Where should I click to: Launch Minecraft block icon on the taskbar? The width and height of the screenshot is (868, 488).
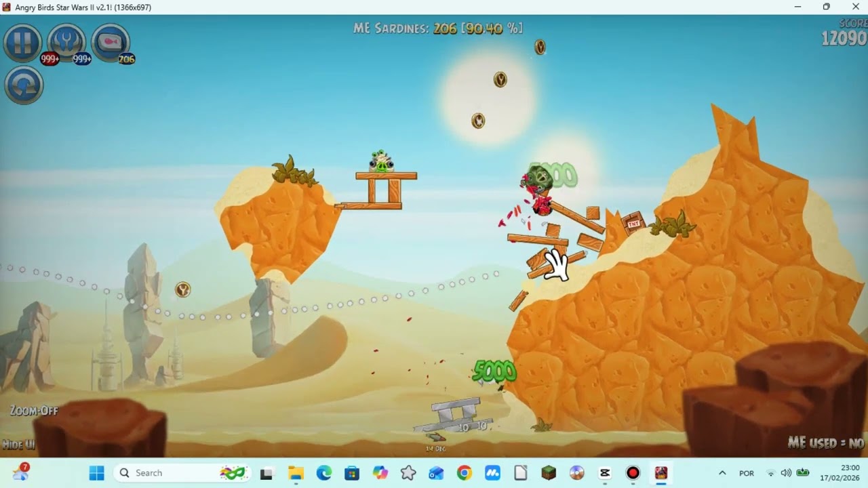[549, 473]
